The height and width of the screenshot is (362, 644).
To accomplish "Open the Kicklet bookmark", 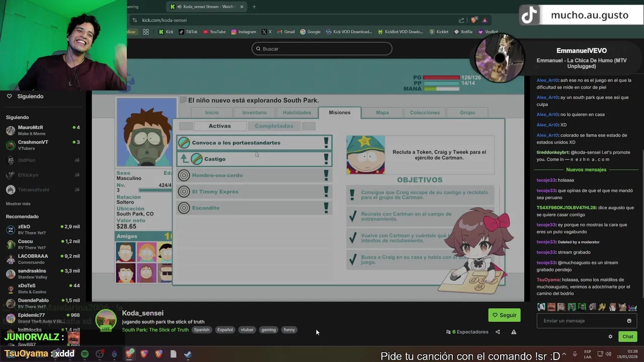I will [x=439, y=32].
